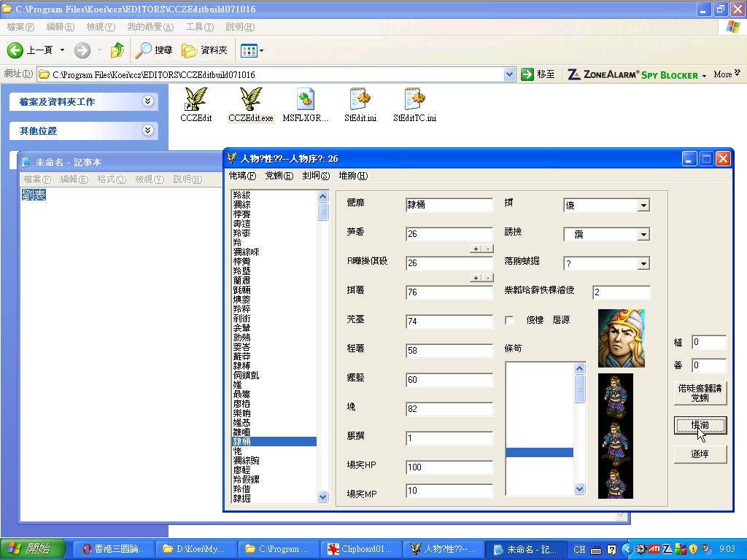Open the CCZEdit.exe file icon
The image size is (747, 560).
(251, 100)
